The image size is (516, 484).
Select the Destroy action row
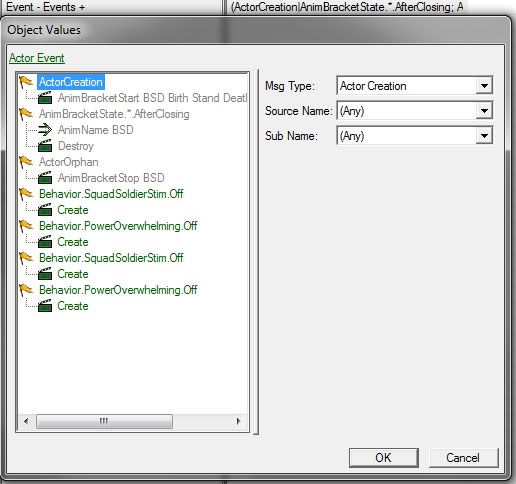(76, 146)
